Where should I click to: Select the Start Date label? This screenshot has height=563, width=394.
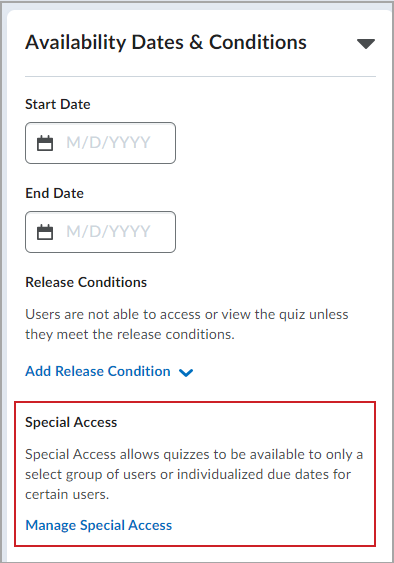pos(58,104)
